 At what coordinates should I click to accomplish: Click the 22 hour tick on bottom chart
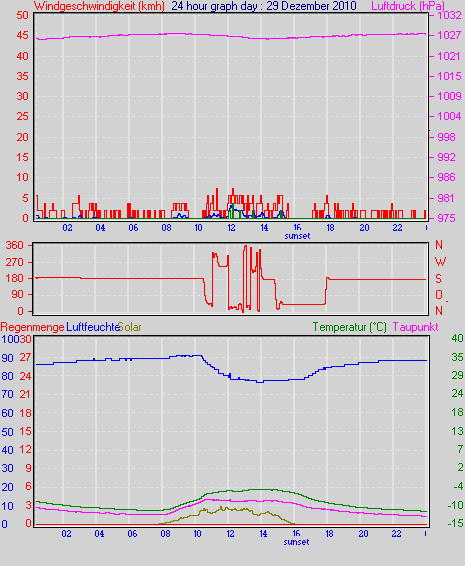[x=396, y=534]
